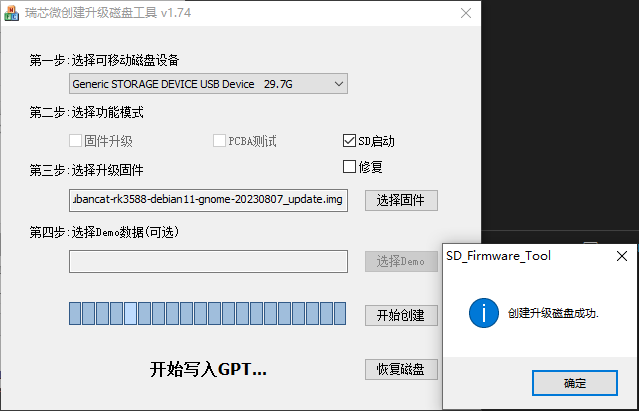639x411 pixels.
Task: Close the SD_Firmware_Tool dialog
Action: point(622,256)
